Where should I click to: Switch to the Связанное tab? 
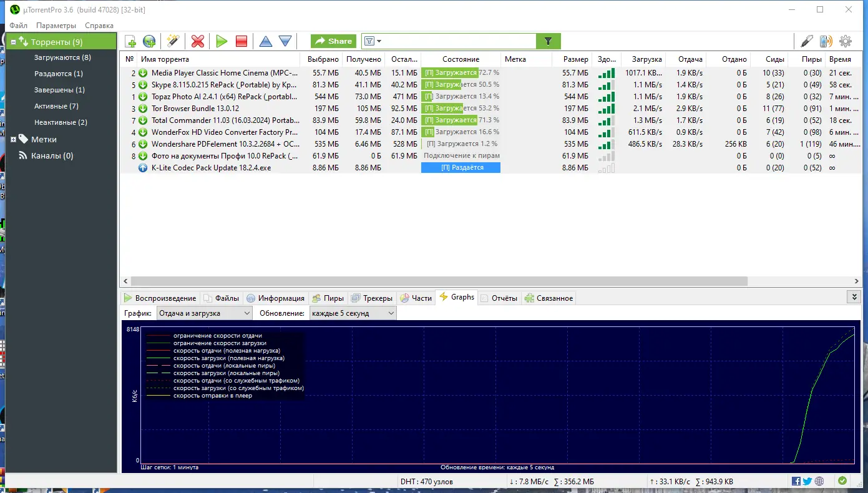pyautogui.click(x=549, y=298)
